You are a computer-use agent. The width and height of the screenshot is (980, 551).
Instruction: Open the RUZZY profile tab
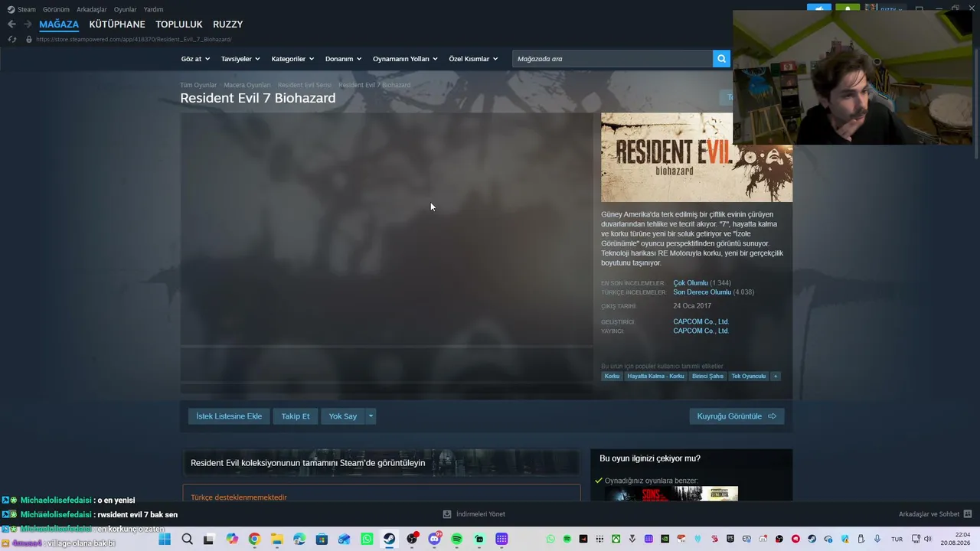click(227, 24)
